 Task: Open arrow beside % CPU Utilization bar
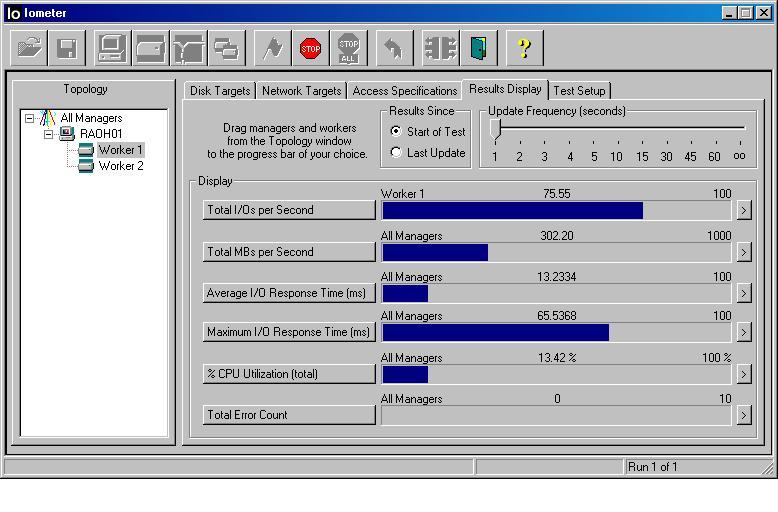coord(743,375)
